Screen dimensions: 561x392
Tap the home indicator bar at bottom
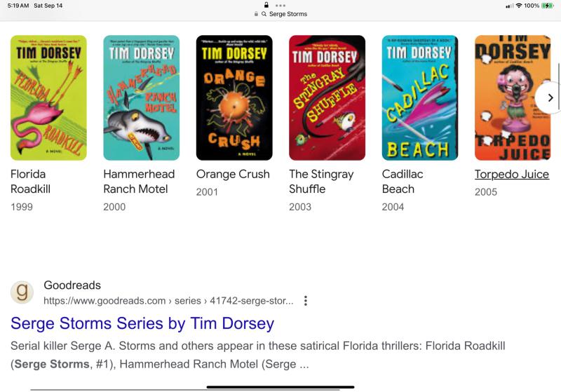pos(280,387)
